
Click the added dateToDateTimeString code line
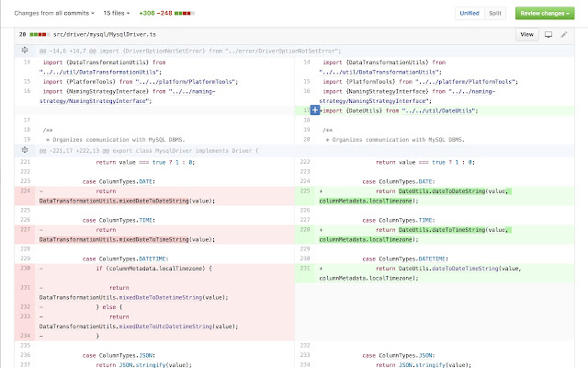(x=435, y=273)
